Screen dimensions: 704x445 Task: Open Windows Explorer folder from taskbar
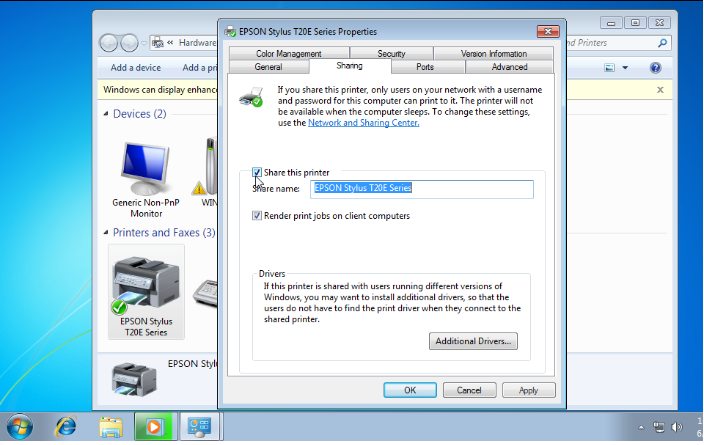[110, 427]
